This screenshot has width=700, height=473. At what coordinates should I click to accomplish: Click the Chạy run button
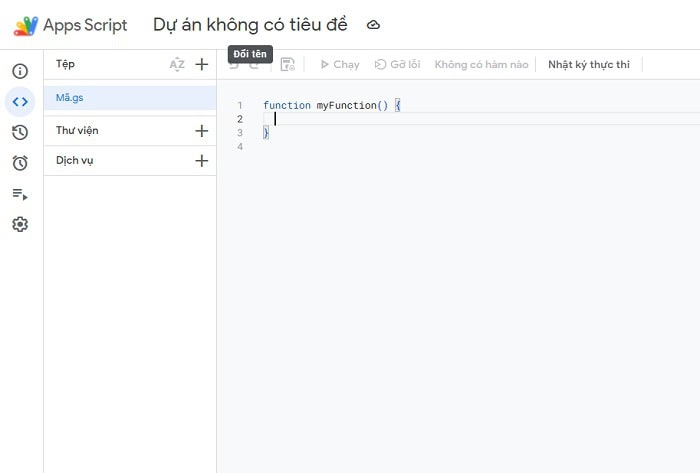tap(339, 64)
